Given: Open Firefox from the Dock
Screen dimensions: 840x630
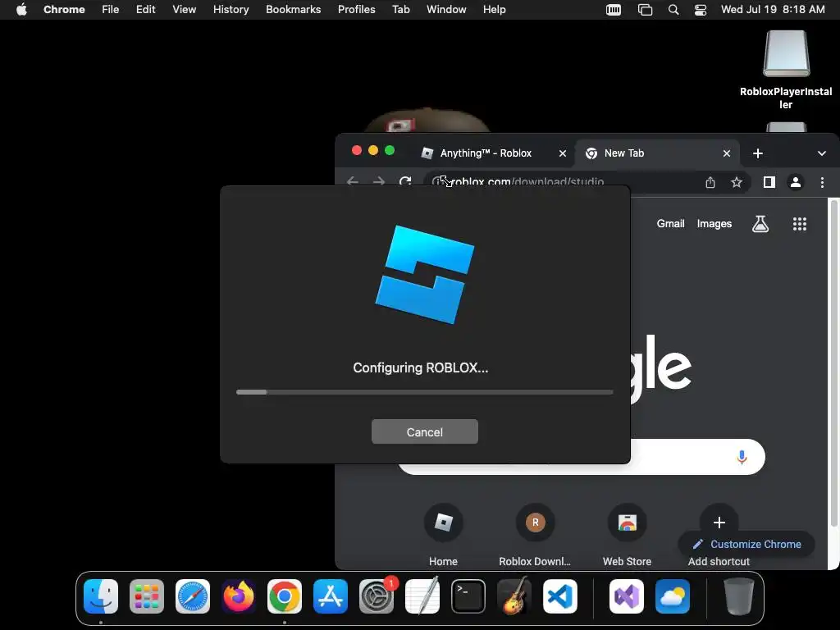Looking at the screenshot, I should click(239, 596).
